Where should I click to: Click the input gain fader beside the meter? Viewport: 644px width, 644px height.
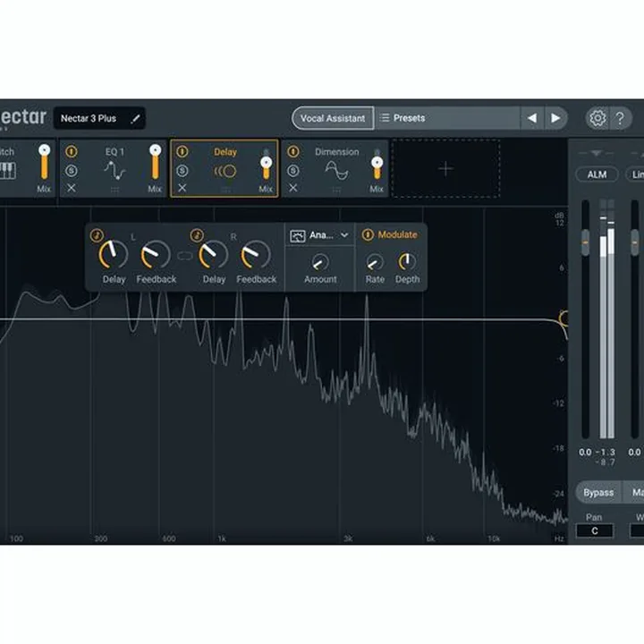pyautogui.click(x=585, y=242)
